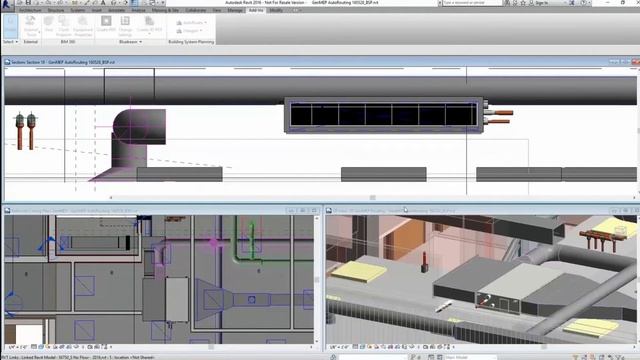
Task: Click the BIM 360 Clash Pinpoint icon
Action: (x=64, y=26)
